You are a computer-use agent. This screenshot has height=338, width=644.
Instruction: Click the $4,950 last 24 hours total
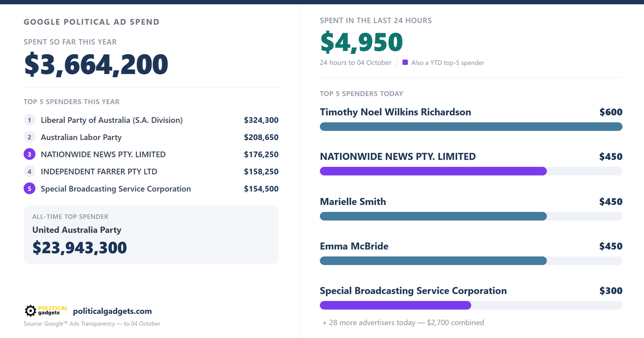click(361, 42)
